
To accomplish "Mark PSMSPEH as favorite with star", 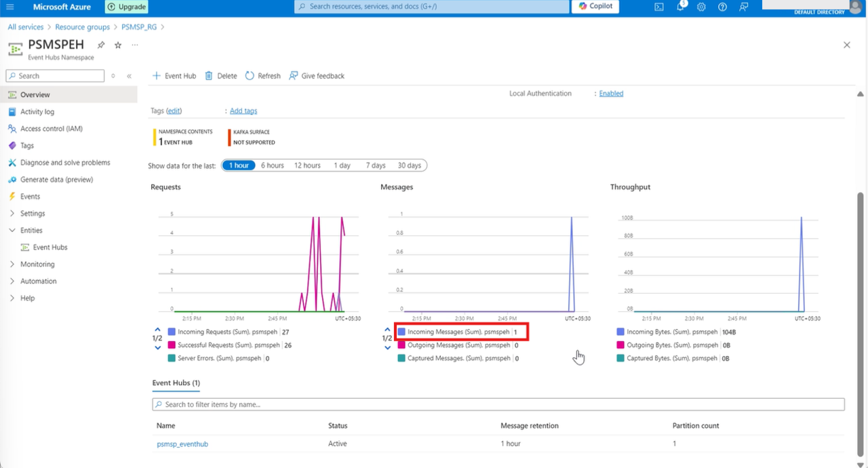I will [x=118, y=45].
